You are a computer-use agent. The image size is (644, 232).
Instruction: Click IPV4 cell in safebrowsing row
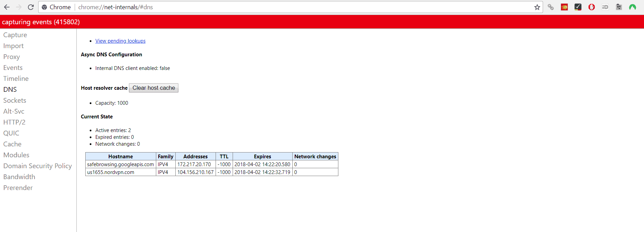166,164
